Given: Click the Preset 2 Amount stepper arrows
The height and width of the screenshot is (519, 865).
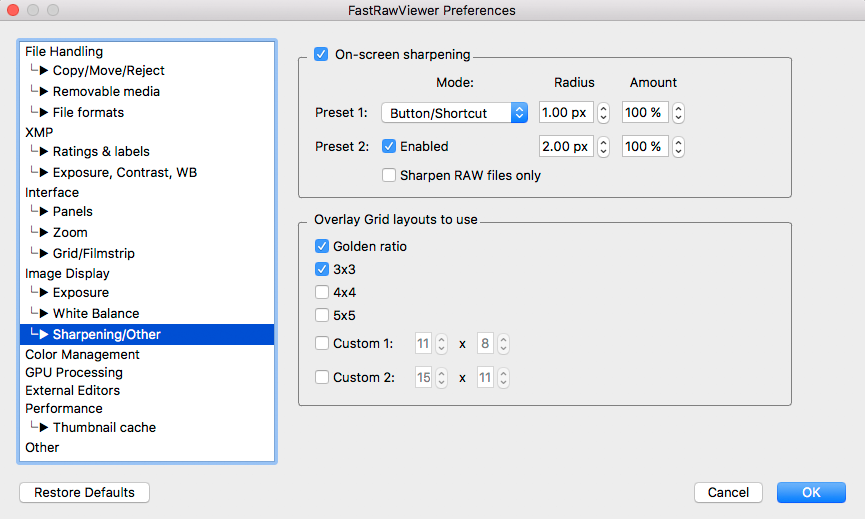Looking at the screenshot, I should (678, 147).
